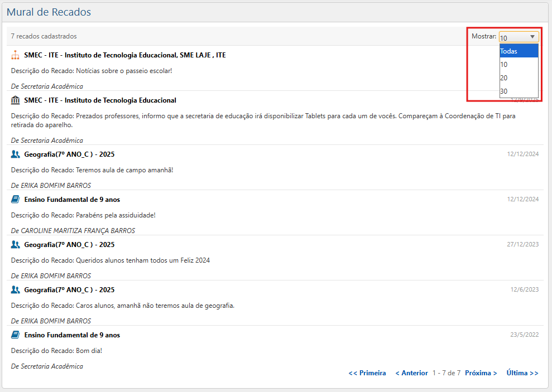Choose 20 from the Mostrar dropdown list

[x=519, y=78]
